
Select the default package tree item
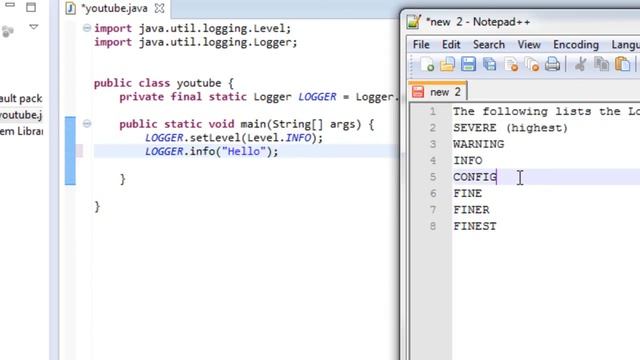tap(21, 98)
